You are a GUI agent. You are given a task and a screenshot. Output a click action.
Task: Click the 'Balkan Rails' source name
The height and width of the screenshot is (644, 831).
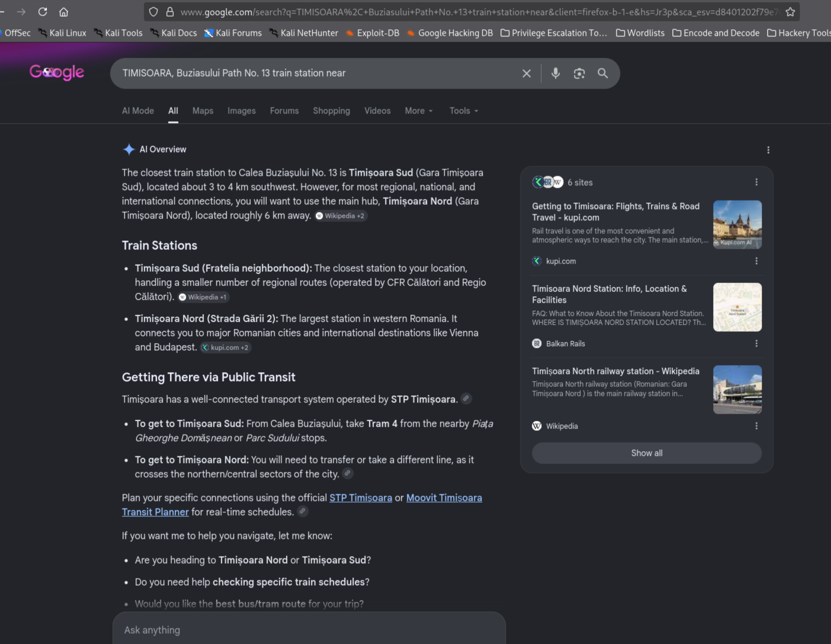(565, 344)
